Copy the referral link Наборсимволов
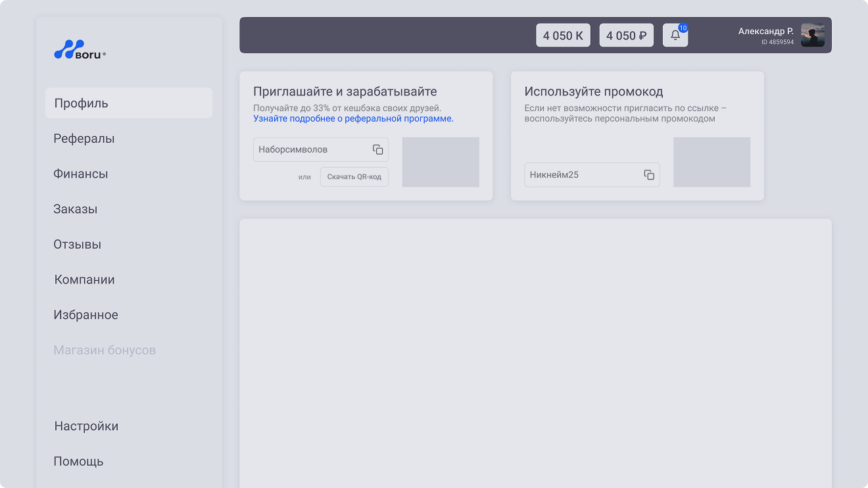The image size is (868, 488). click(377, 150)
